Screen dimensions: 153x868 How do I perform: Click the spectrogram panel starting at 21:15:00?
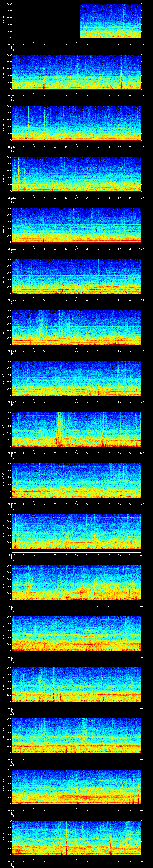click(x=77, y=583)
